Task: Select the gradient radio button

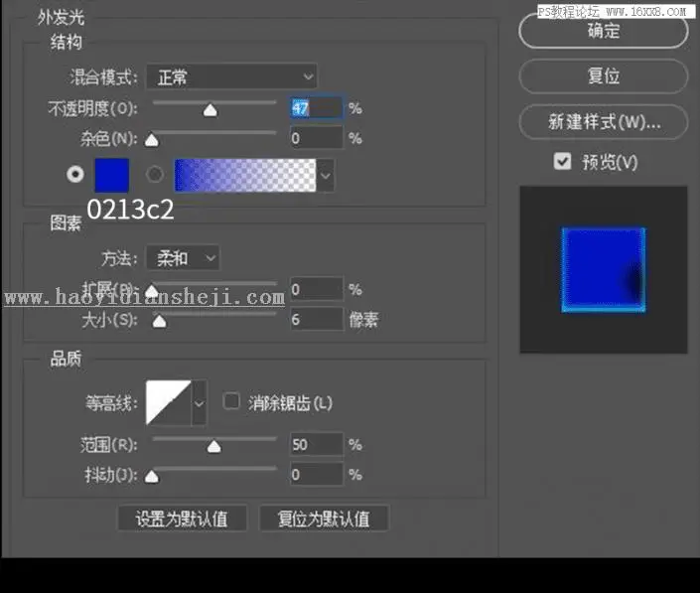Action: pos(155,174)
